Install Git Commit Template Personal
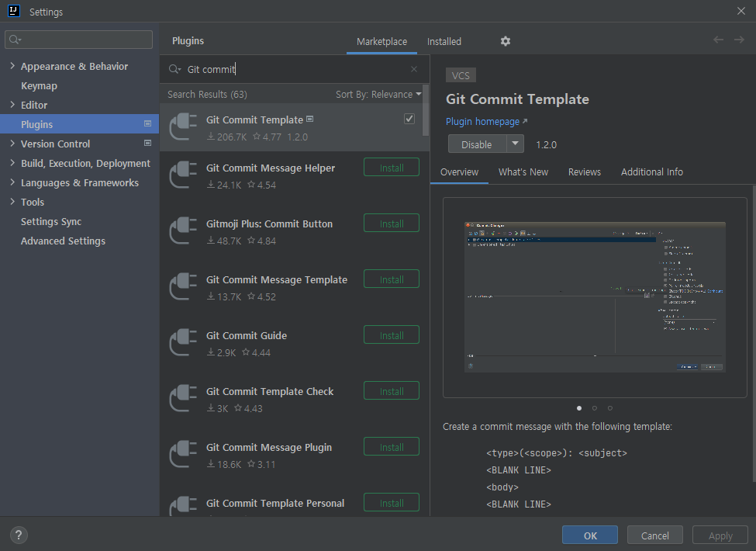 (392, 503)
